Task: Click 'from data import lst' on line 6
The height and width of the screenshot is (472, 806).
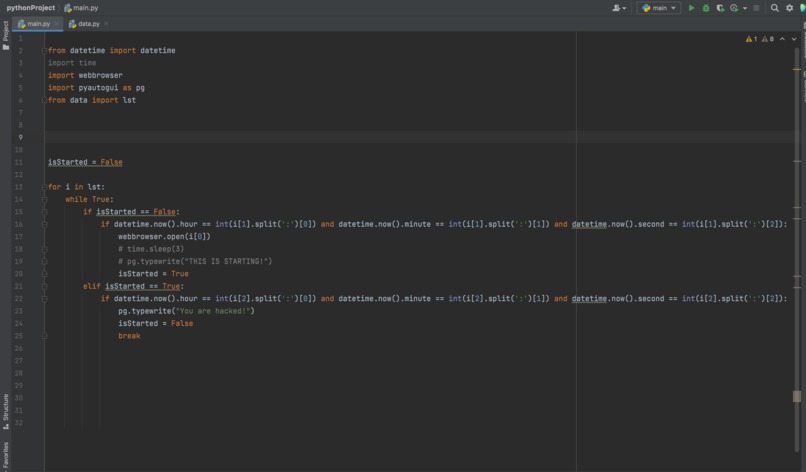Action: tap(91, 100)
